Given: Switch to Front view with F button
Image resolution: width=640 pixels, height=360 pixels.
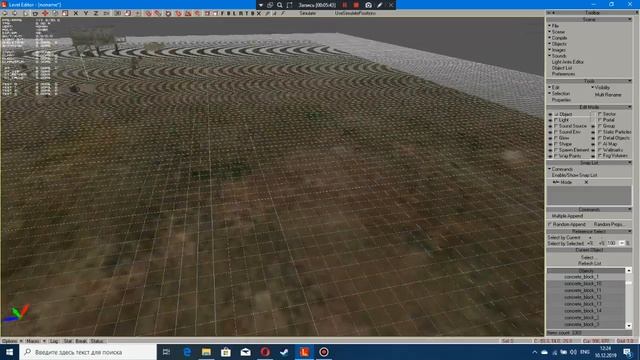Looking at the screenshot, I should click(222, 13).
